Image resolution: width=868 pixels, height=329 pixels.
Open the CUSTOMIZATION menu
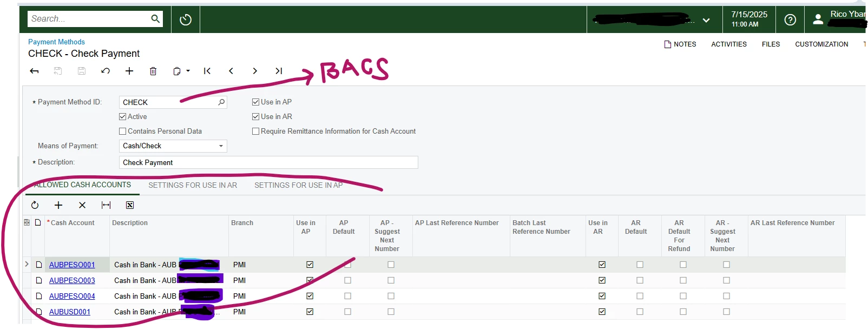pos(821,44)
